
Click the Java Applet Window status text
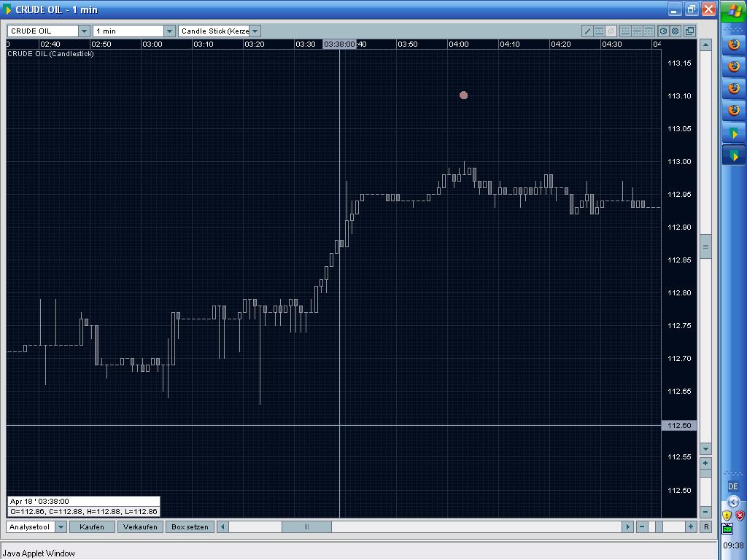click(39, 553)
